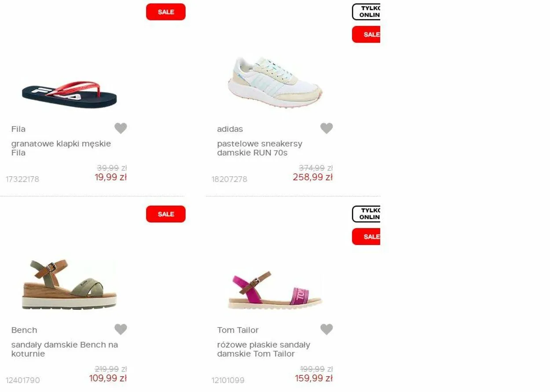The height and width of the screenshot is (392, 550).
Task: Click the adidas brand name
Action: [x=230, y=129]
